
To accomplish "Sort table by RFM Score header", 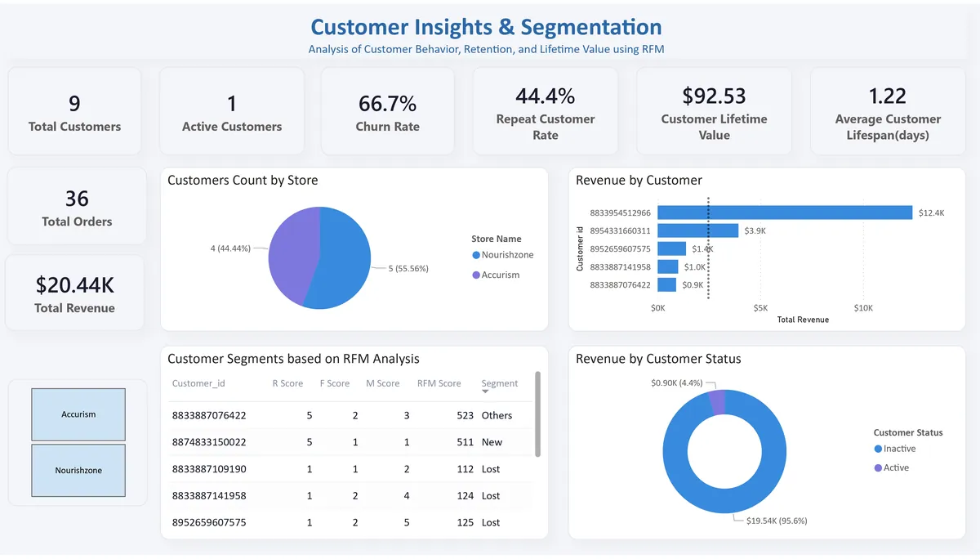I will coord(439,383).
